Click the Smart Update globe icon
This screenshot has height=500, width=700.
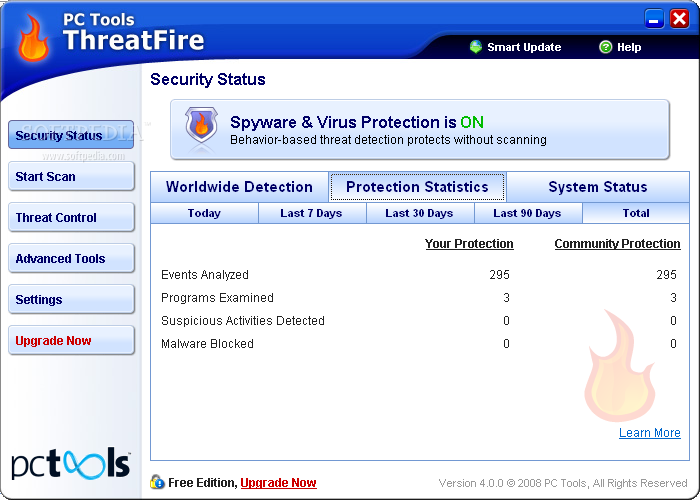[476, 47]
